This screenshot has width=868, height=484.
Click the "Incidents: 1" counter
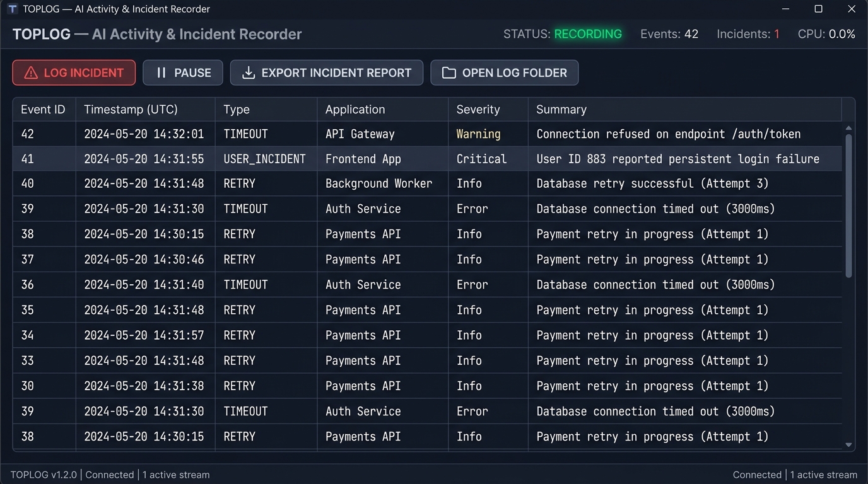click(x=748, y=34)
